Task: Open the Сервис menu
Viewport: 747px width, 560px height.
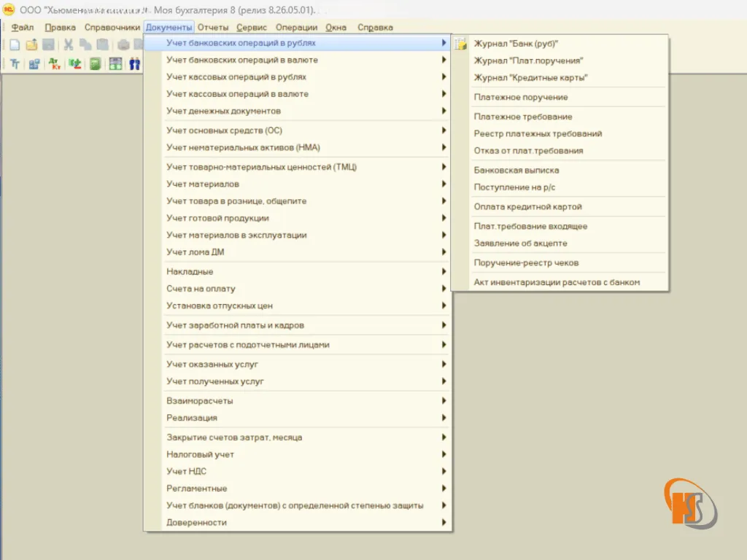Action: pos(252,27)
